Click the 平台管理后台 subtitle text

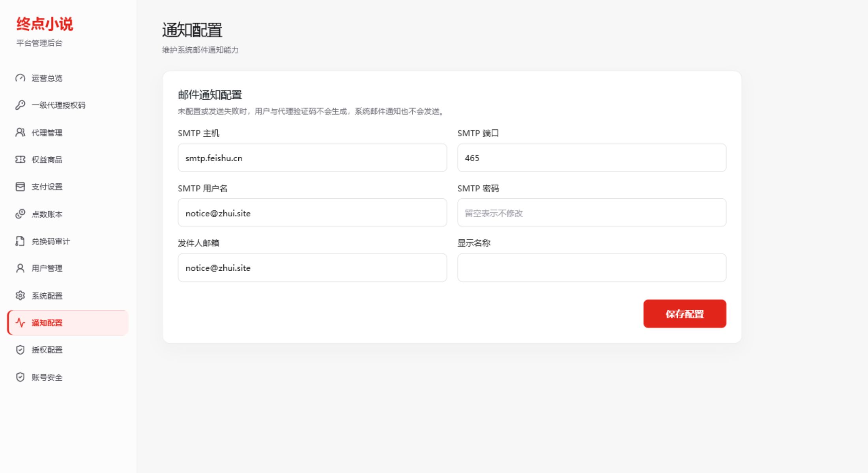[x=39, y=43]
